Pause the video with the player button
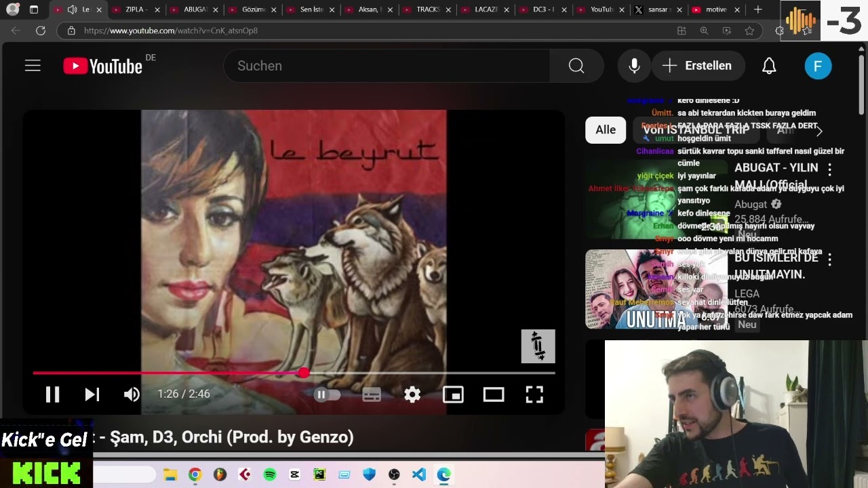 (52, 394)
